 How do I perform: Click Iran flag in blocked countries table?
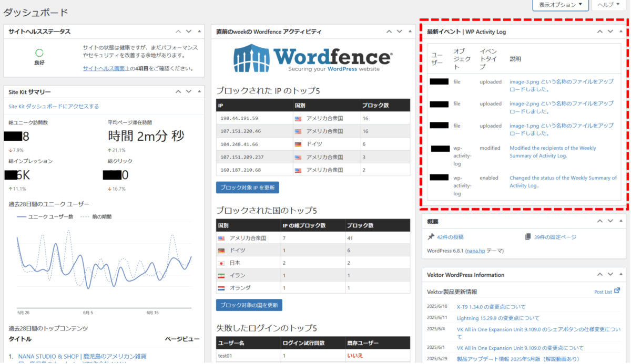click(x=221, y=275)
